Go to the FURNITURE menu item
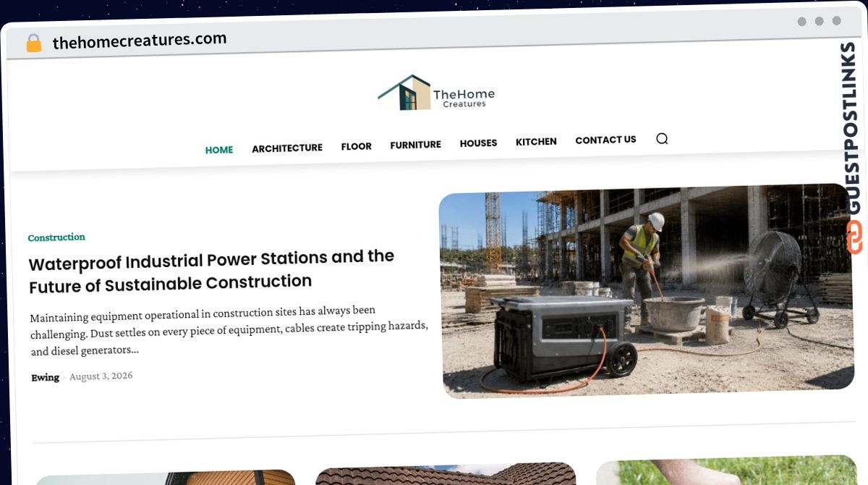Viewport: 868px width, 485px height. coord(416,145)
